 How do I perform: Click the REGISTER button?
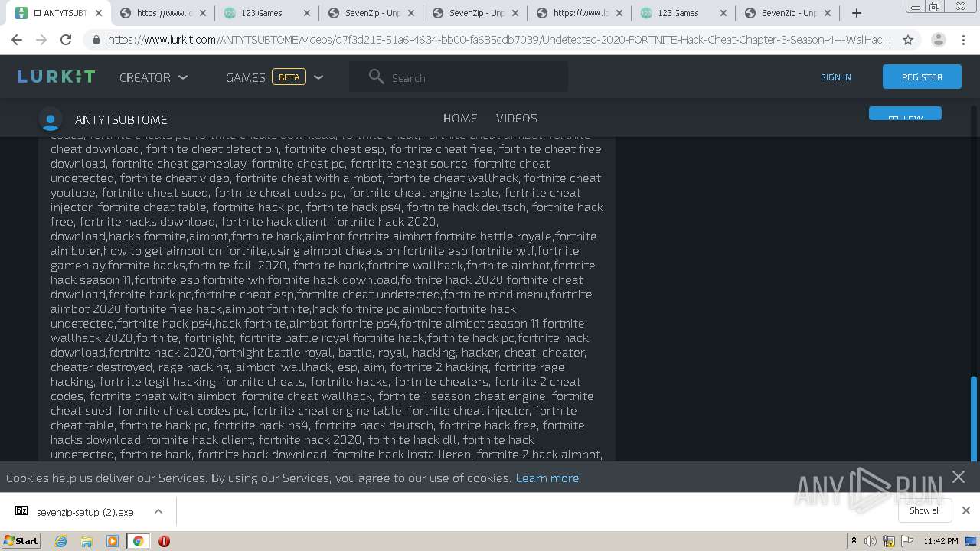pos(922,77)
